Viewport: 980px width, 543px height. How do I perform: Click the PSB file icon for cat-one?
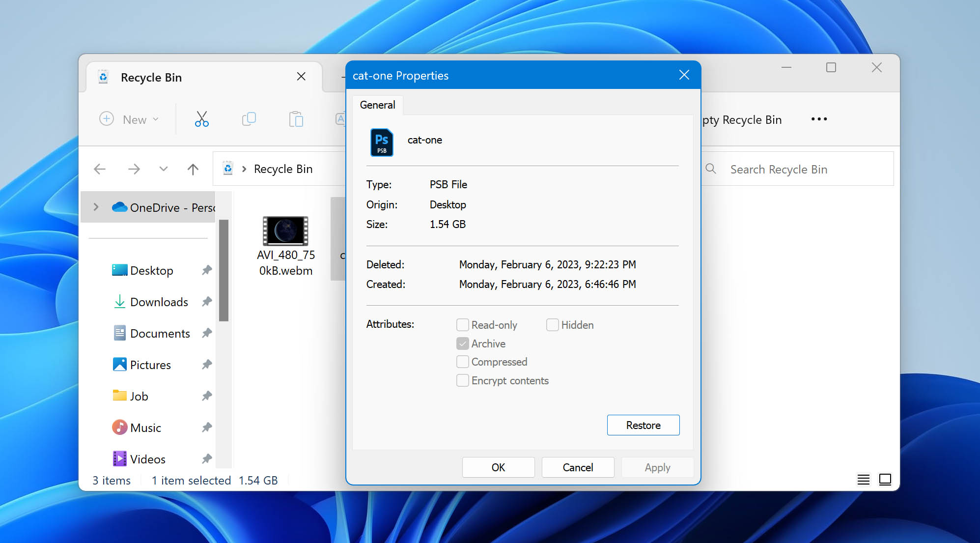[380, 141]
